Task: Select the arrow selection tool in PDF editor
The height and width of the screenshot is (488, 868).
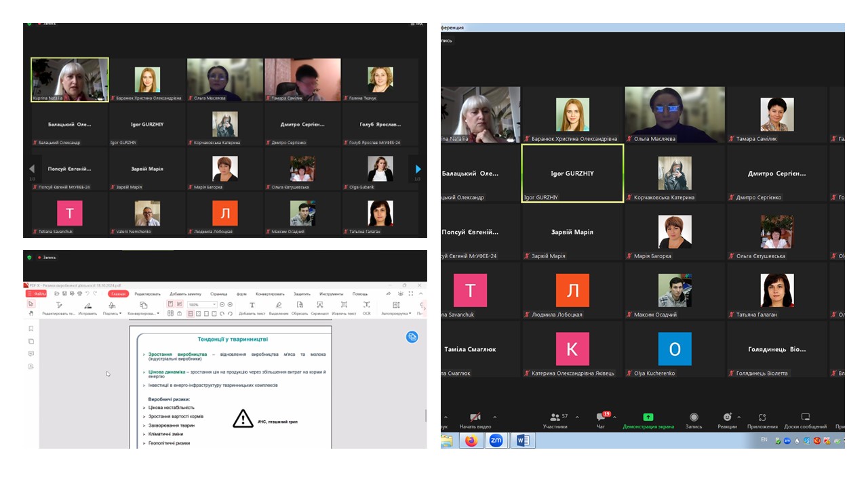Action: coord(31,304)
